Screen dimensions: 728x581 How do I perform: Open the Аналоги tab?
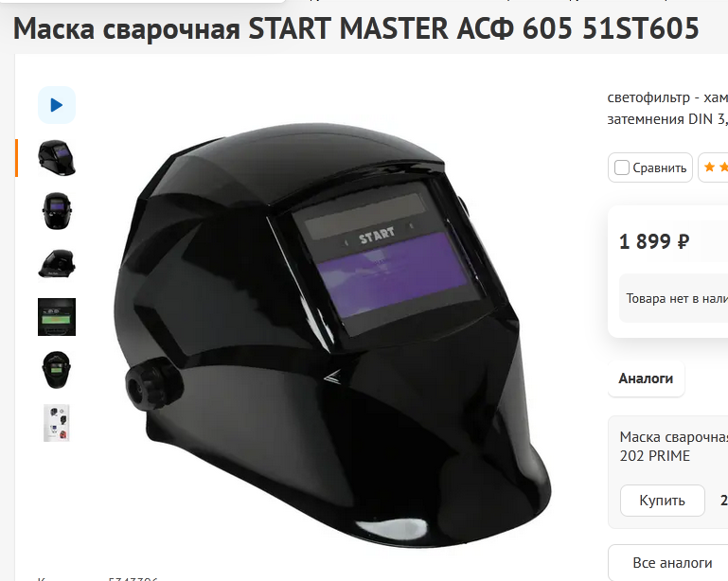646,379
